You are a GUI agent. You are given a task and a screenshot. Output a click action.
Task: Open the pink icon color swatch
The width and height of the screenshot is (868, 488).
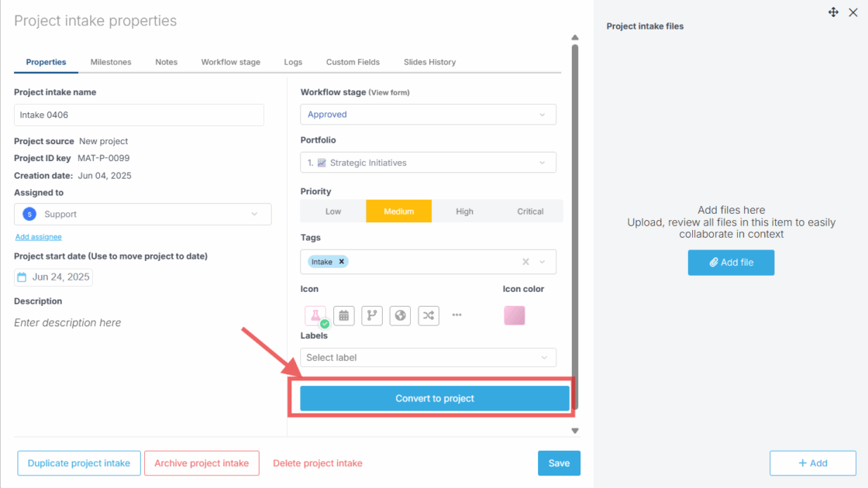click(x=514, y=315)
